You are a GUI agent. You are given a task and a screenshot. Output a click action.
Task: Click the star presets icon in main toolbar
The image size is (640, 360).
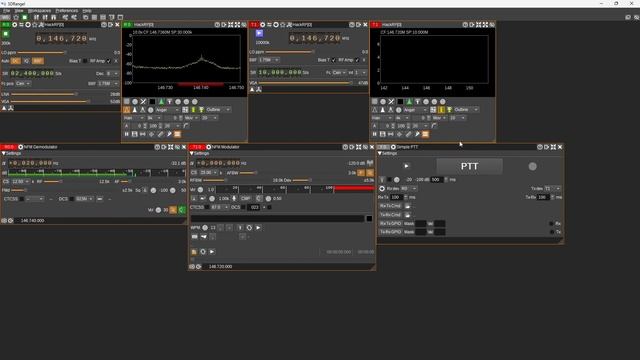16,18
